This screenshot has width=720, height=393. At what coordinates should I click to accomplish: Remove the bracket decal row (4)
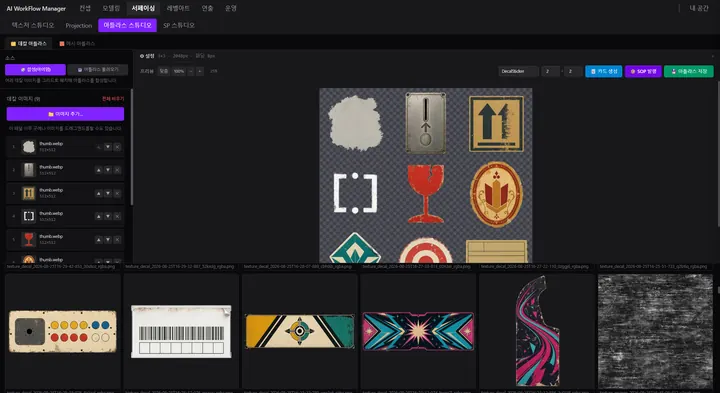117,216
